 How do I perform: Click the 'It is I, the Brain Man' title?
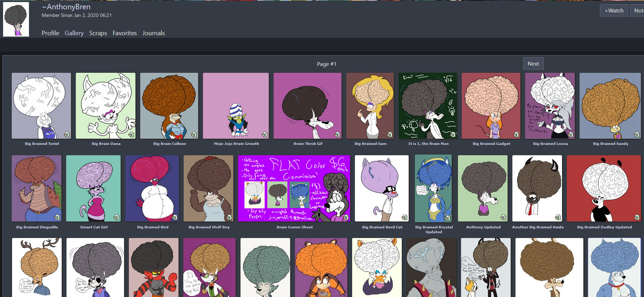click(428, 143)
